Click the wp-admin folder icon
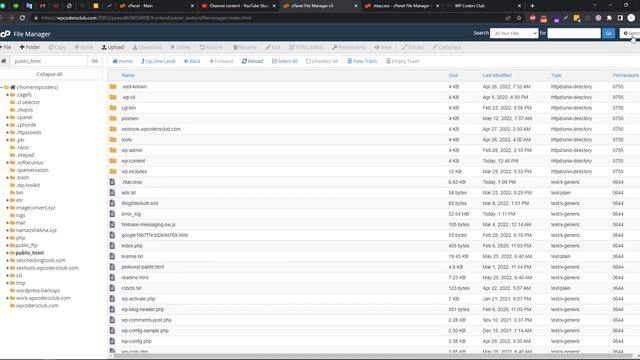The height and width of the screenshot is (360, 640). (113, 150)
